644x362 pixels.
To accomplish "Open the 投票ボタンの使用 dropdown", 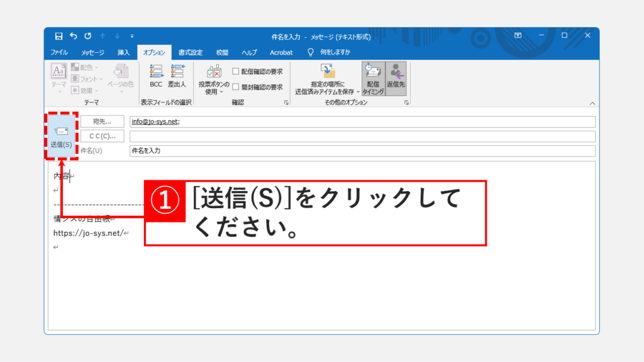I will tap(214, 79).
